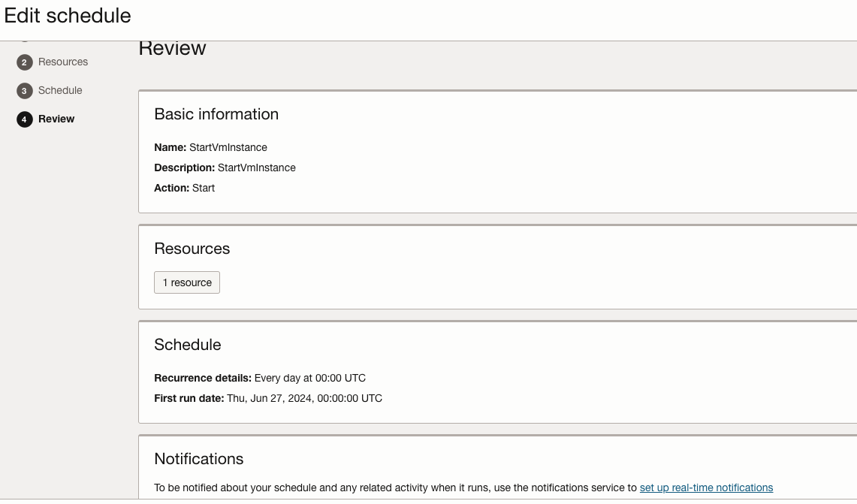Click the first run date value

click(x=305, y=398)
